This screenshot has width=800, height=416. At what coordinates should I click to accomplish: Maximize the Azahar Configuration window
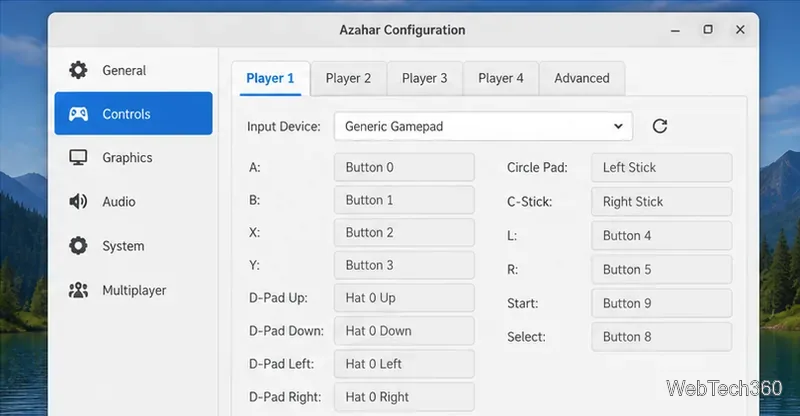708,30
